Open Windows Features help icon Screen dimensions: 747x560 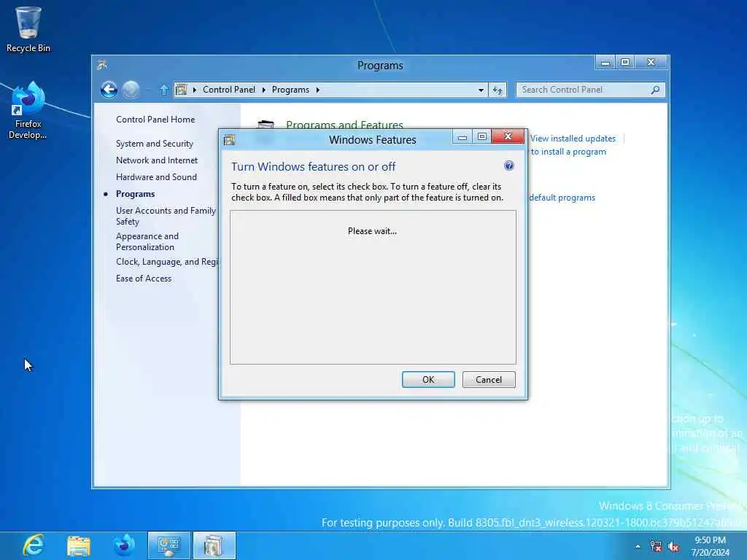pyautogui.click(x=508, y=166)
